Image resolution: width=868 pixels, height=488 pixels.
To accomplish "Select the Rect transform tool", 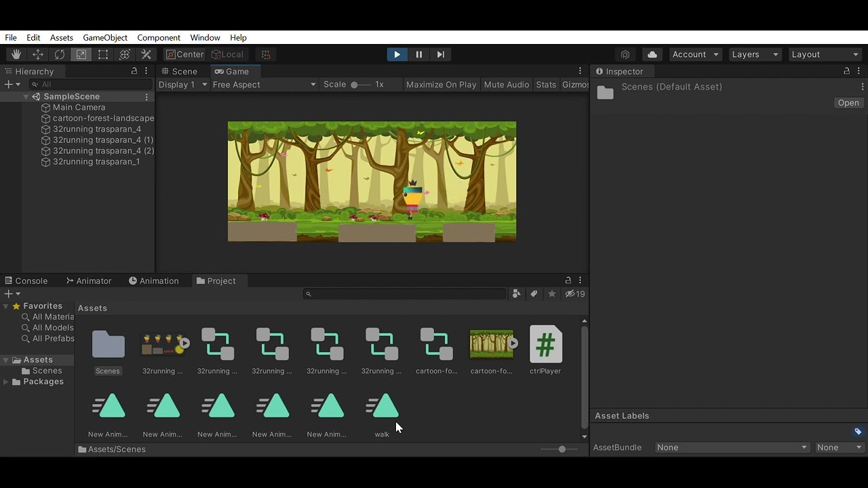I will (103, 54).
